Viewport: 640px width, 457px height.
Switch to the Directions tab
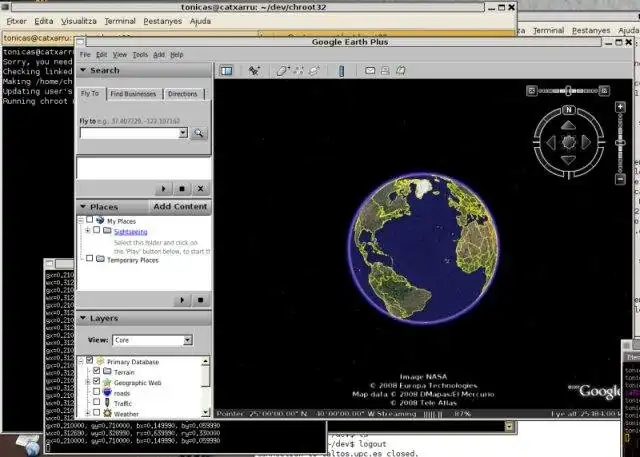coord(182,94)
